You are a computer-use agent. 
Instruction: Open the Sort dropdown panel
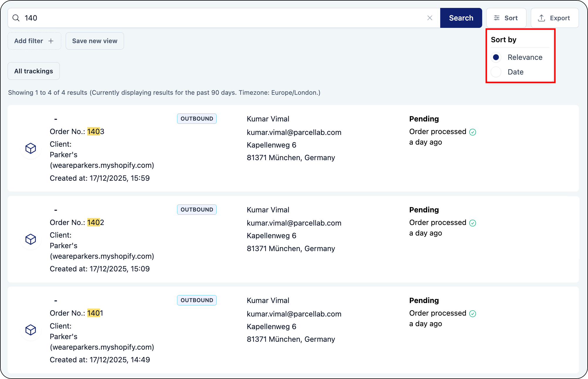(x=506, y=18)
